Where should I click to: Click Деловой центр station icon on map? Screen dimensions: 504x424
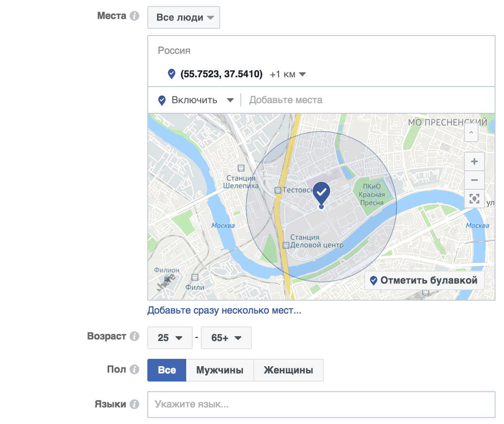pyautogui.click(x=286, y=245)
